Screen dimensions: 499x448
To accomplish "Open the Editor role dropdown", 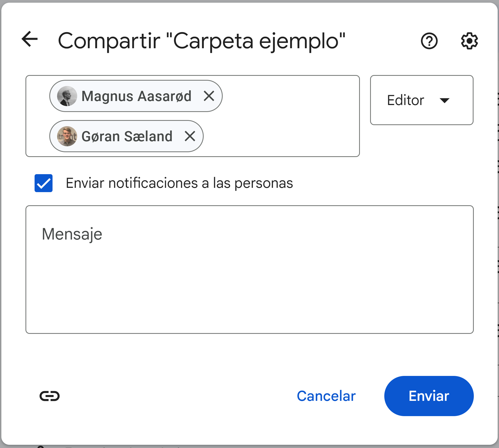I will click(421, 100).
